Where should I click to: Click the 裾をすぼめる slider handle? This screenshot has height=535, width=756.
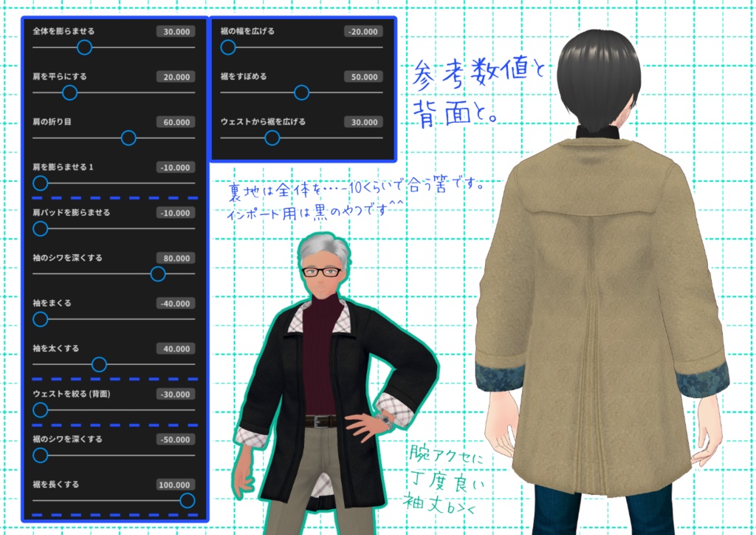tap(303, 92)
